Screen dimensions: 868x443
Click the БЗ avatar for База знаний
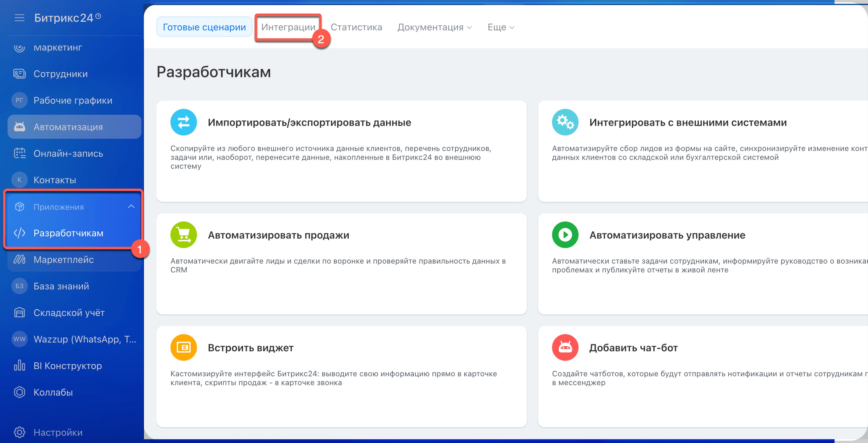coord(20,286)
